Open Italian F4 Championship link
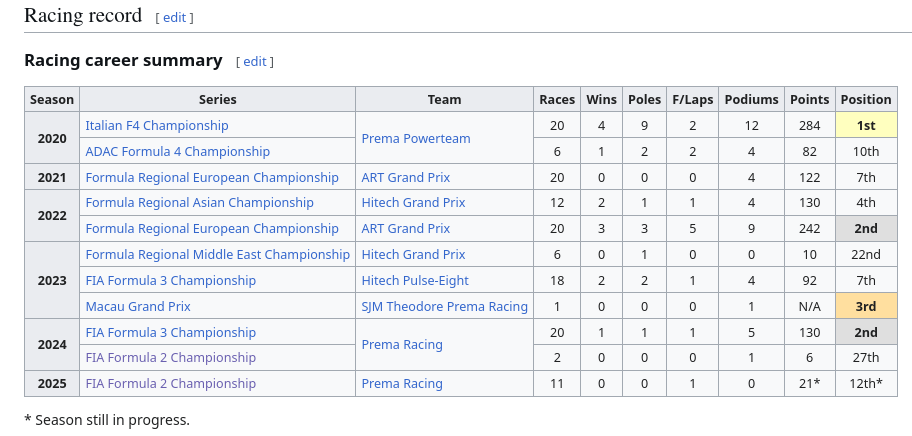The width and height of the screenshot is (912, 436). click(x=157, y=126)
